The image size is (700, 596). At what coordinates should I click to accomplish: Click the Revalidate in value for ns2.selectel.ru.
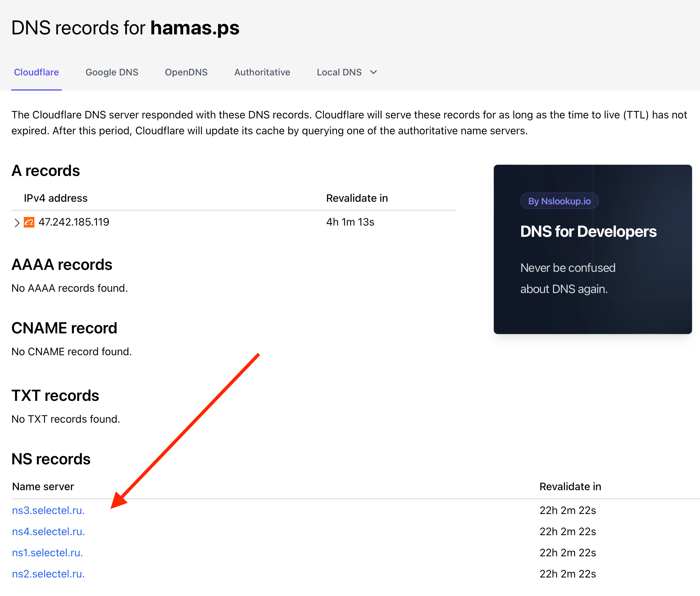point(567,574)
